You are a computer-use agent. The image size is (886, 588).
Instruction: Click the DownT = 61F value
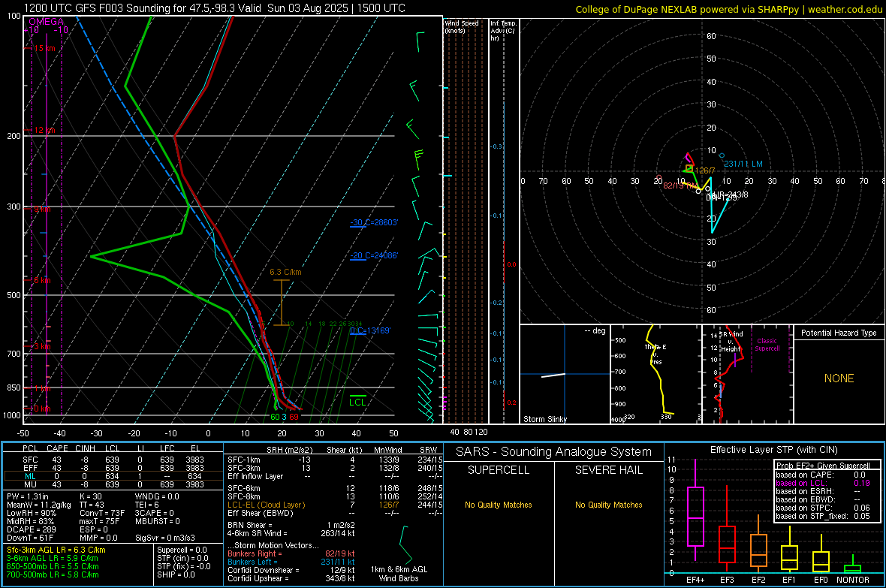click(x=30, y=538)
